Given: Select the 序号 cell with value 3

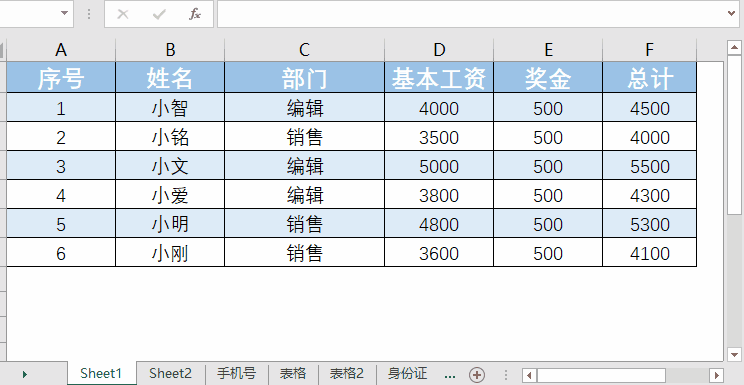Looking at the screenshot, I should 61,166.
